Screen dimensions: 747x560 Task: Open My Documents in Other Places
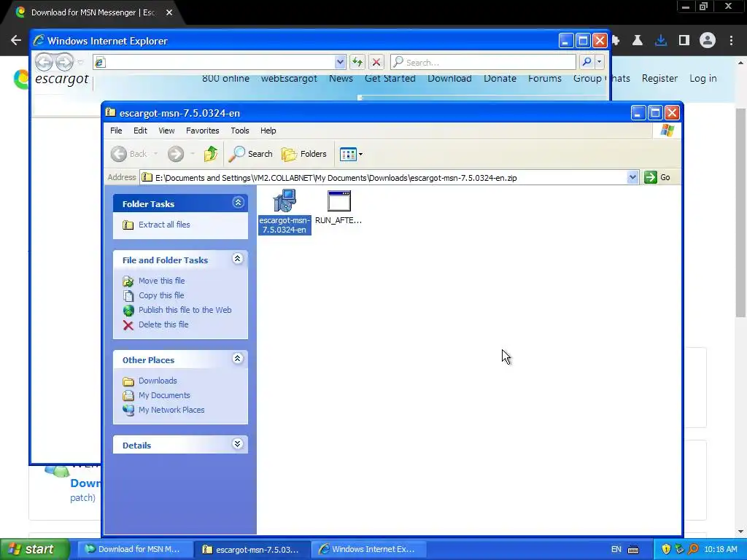point(164,395)
